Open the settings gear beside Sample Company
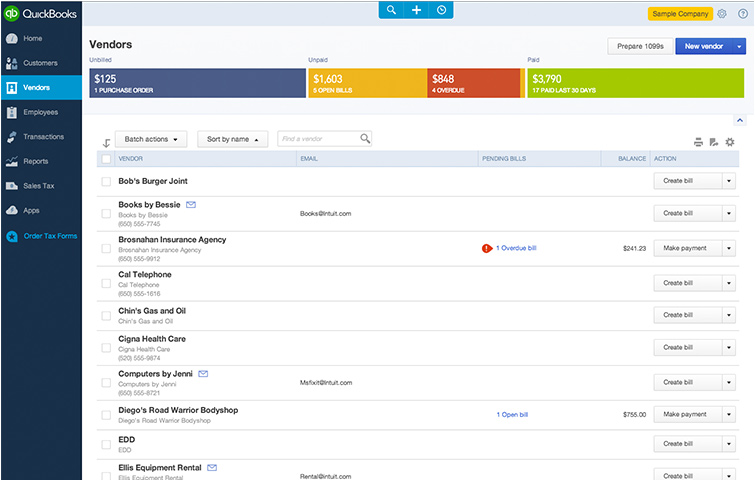 point(722,13)
